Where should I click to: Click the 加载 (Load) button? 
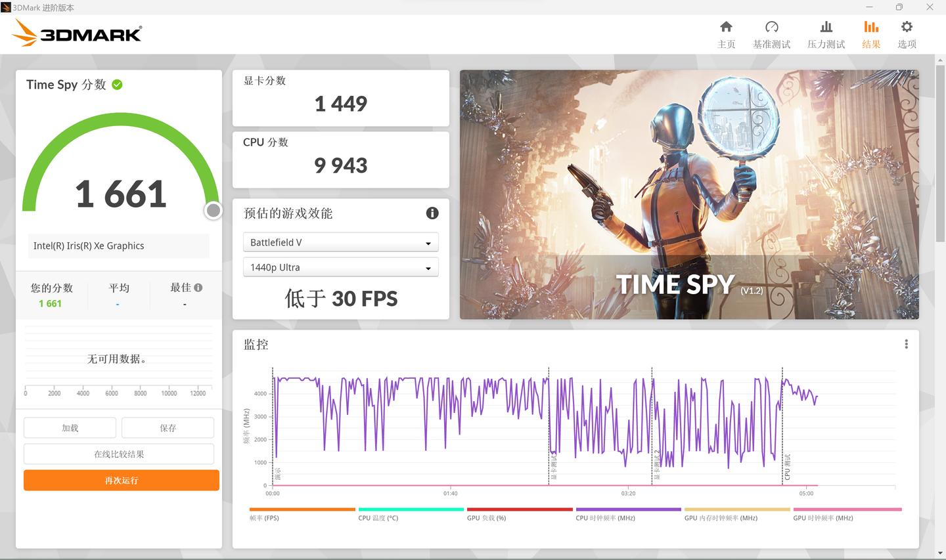tap(70, 428)
